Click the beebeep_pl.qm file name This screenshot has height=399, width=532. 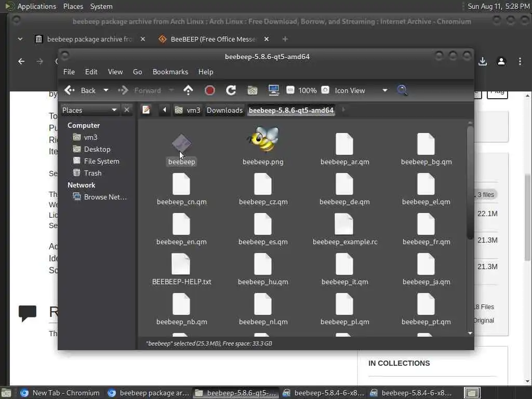point(345,322)
